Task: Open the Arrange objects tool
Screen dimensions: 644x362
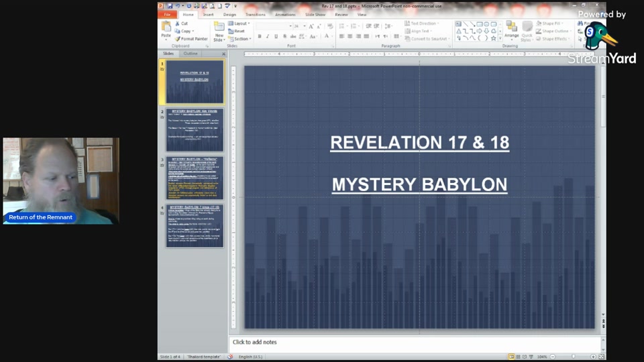Action: (511, 28)
